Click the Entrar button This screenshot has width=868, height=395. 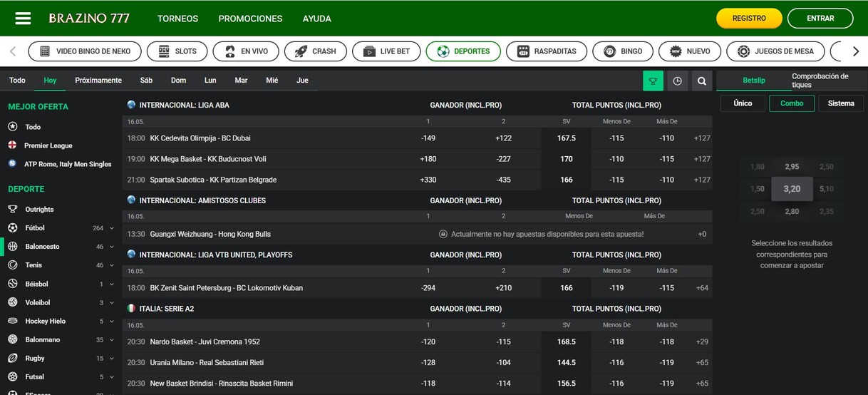tap(820, 19)
